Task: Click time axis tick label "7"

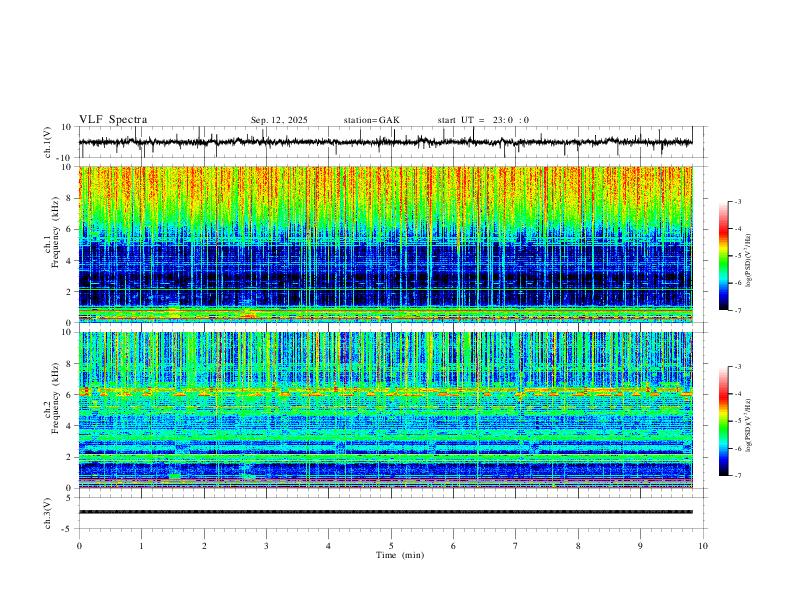Action: pos(516,546)
